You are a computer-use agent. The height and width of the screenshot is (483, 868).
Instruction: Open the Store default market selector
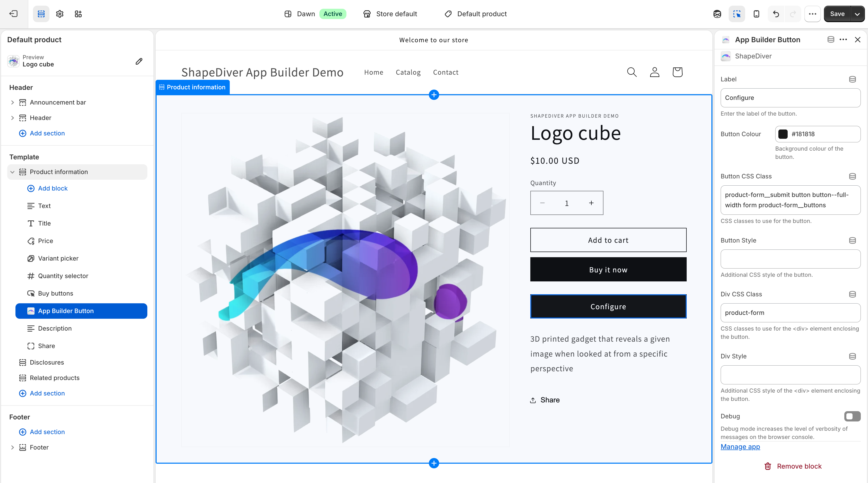coord(390,14)
